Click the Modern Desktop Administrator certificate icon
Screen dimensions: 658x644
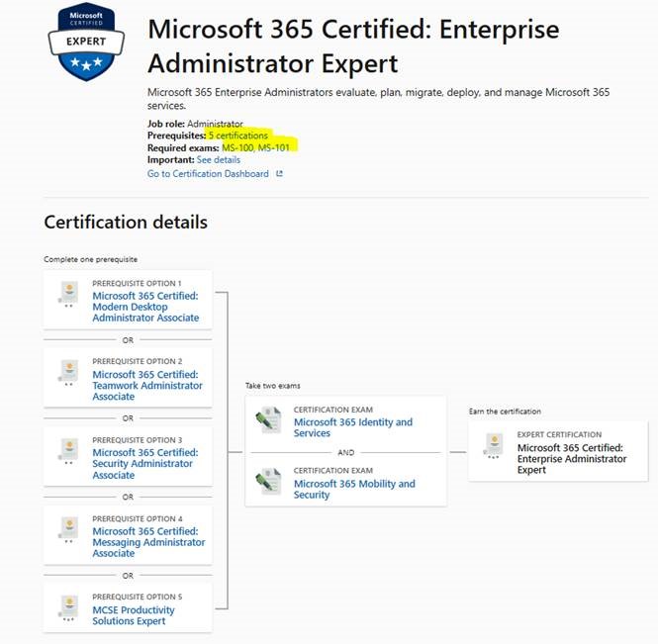[x=68, y=294]
